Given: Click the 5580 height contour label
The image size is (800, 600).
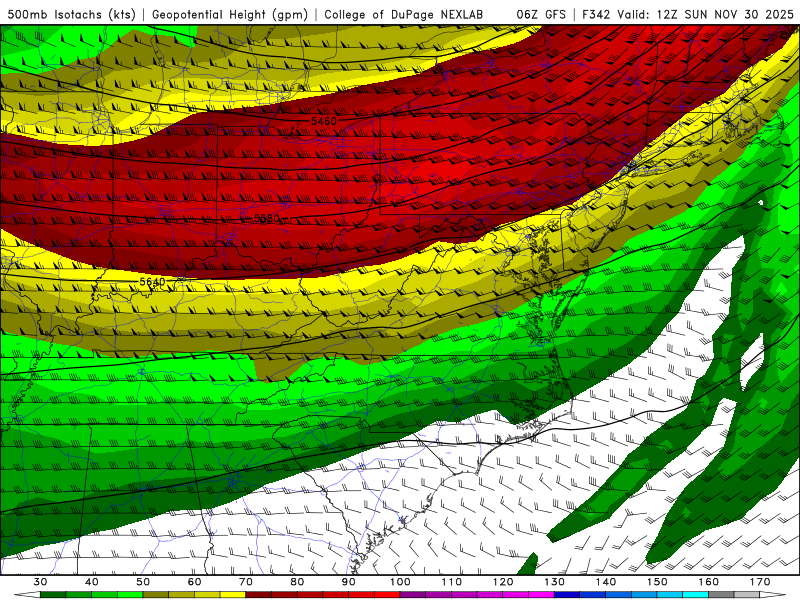Looking at the screenshot, I should pos(267,218).
